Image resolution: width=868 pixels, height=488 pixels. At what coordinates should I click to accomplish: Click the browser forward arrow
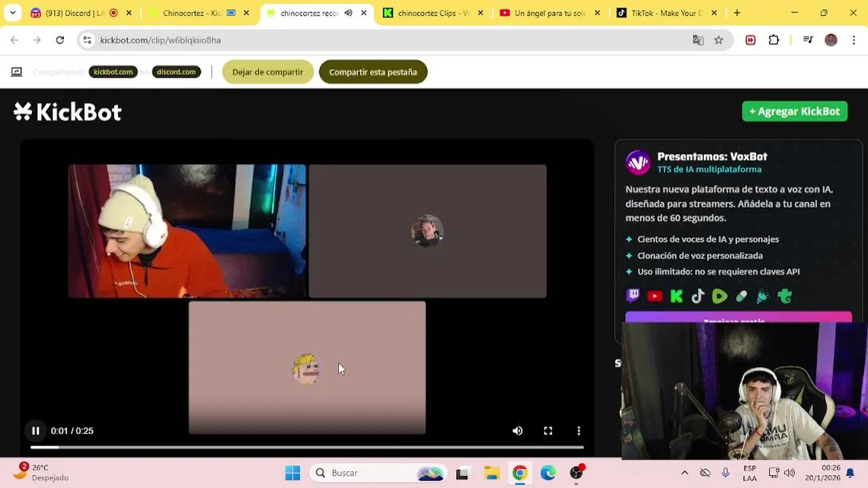(x=37, y=40)
